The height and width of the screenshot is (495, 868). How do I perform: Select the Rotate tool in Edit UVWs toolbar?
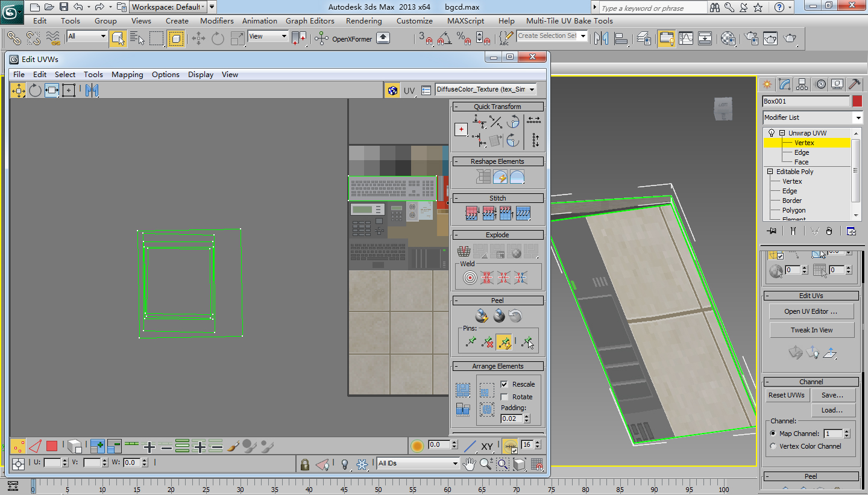click(35, 90)
